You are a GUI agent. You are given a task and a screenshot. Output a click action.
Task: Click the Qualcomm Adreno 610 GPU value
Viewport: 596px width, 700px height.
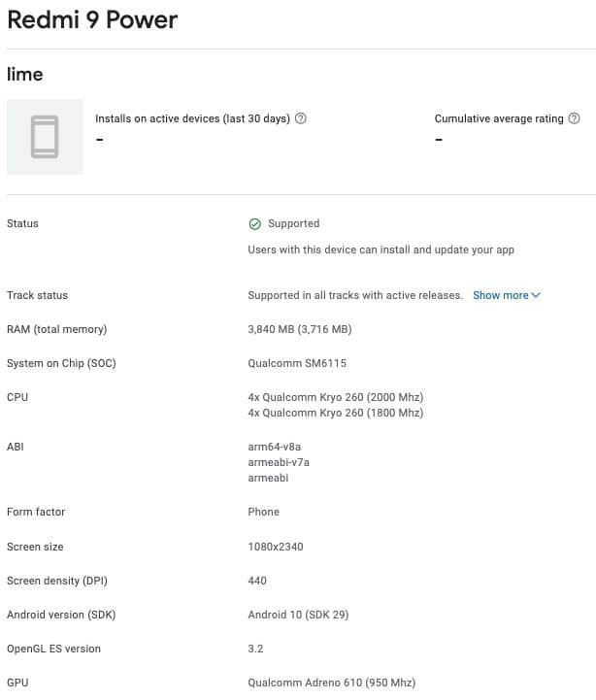[331, 683]
